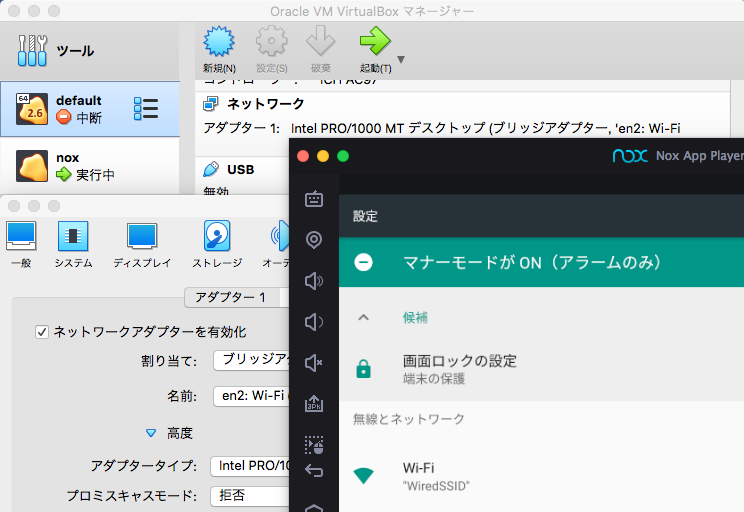Click the Discard (破棄) toolbar icon
This screenshot has width=744, height=512.
pyautogui.click(x=321, y=41)
